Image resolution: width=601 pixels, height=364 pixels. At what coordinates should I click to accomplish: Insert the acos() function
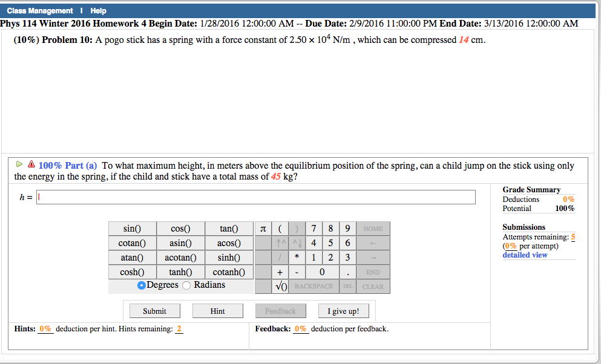[x=229, y=243]
